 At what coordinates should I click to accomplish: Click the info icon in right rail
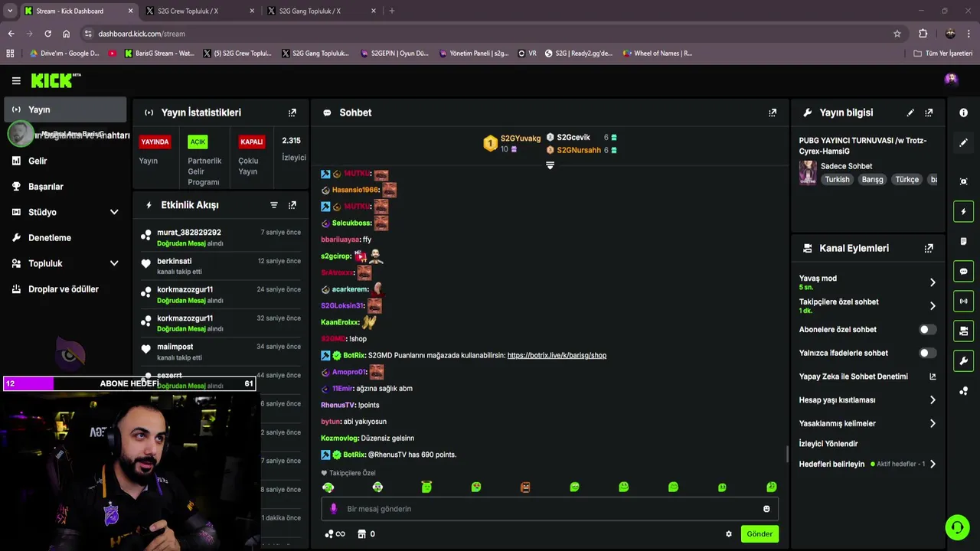(x=963, y=112)
